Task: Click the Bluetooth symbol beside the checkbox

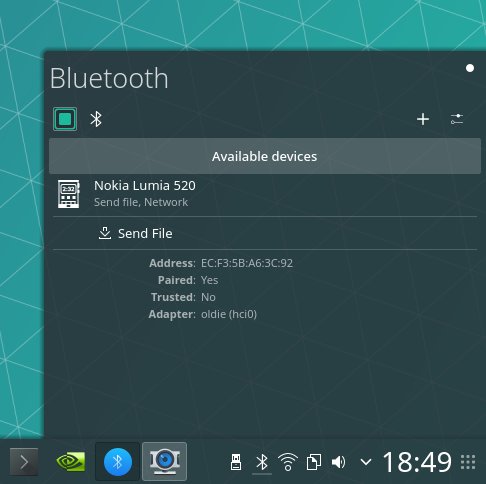Action: click(96, 119)
